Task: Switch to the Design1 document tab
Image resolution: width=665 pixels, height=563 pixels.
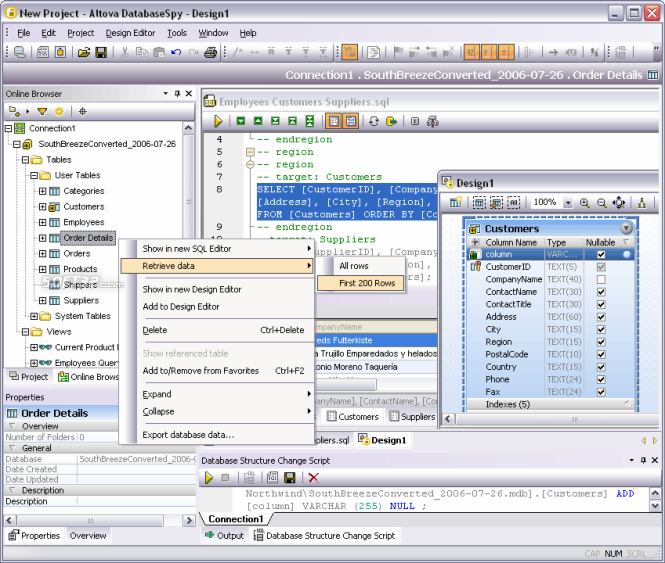Action: point(382,440)
